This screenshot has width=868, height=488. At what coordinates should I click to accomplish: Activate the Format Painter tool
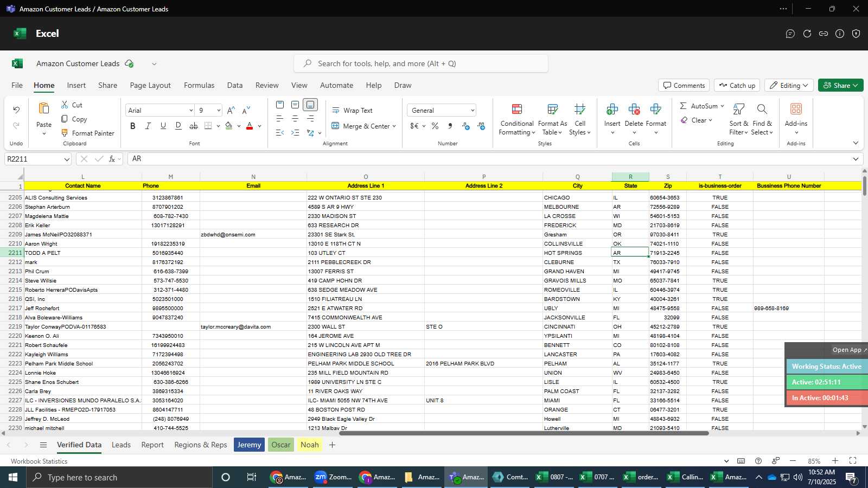tap(87, 133)
